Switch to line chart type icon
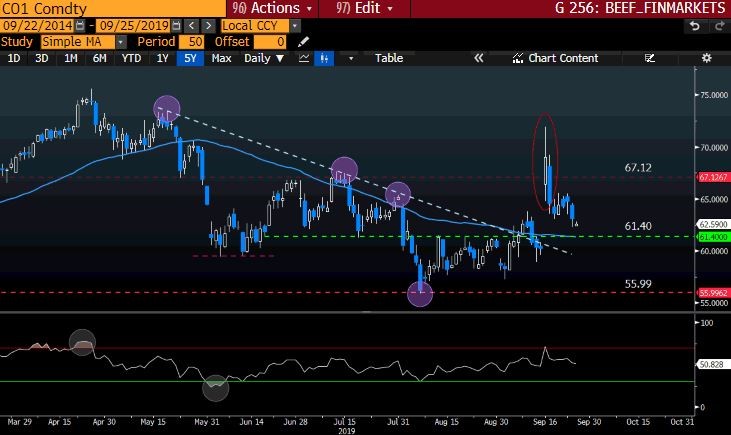731x435 pixels. point(303,58)
